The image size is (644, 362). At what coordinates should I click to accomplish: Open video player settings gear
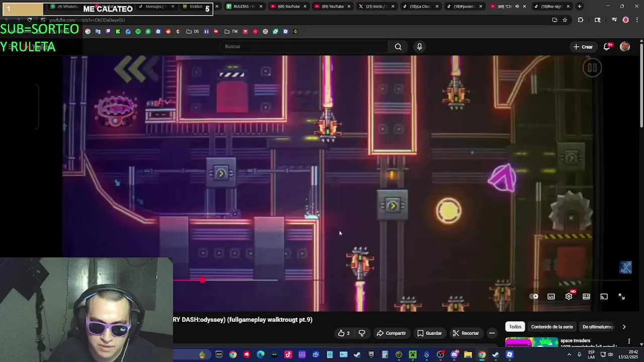coord(569,297)
